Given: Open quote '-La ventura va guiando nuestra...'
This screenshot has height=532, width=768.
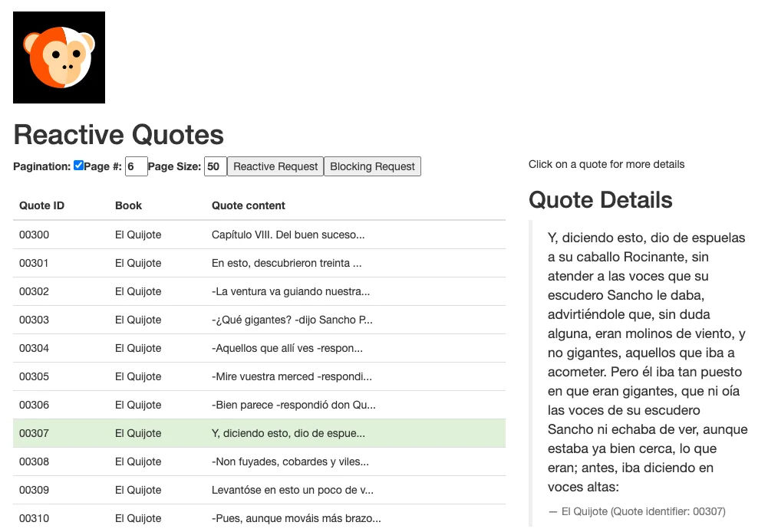Looking at the screenshot, I should [291, 292].
